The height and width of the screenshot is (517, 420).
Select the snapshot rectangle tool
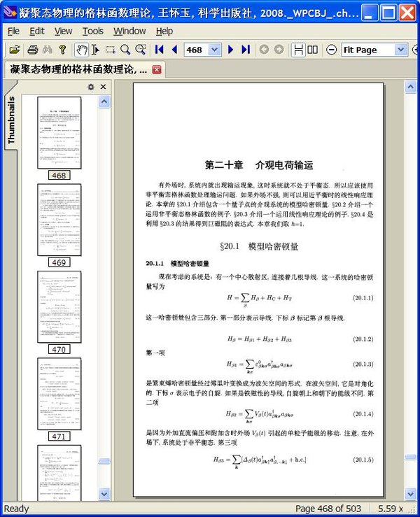click(x=110, y=50)
